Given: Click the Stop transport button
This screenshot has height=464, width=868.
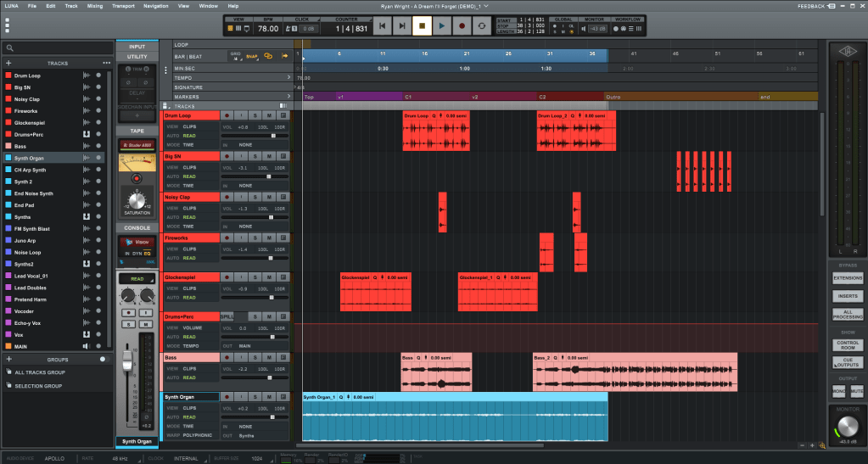Looking at the screenshot, I should point(422,26).
